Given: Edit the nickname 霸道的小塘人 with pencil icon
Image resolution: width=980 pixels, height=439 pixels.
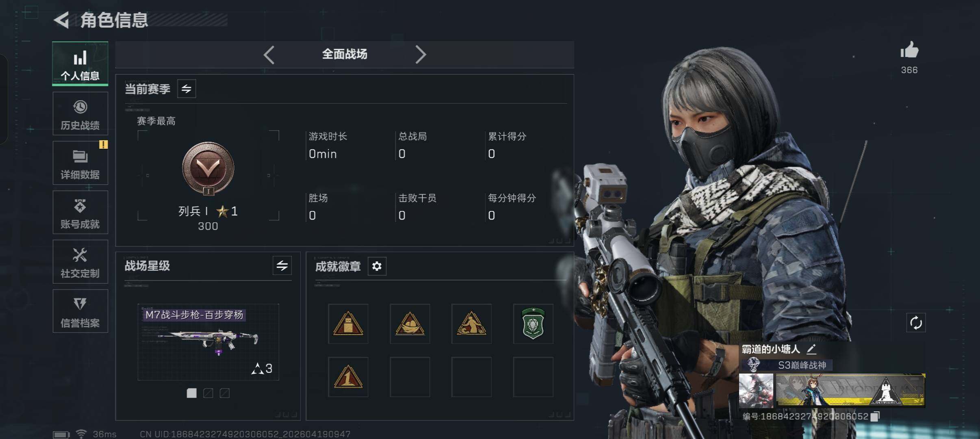Looking at the screenshot, I should 811,349.
